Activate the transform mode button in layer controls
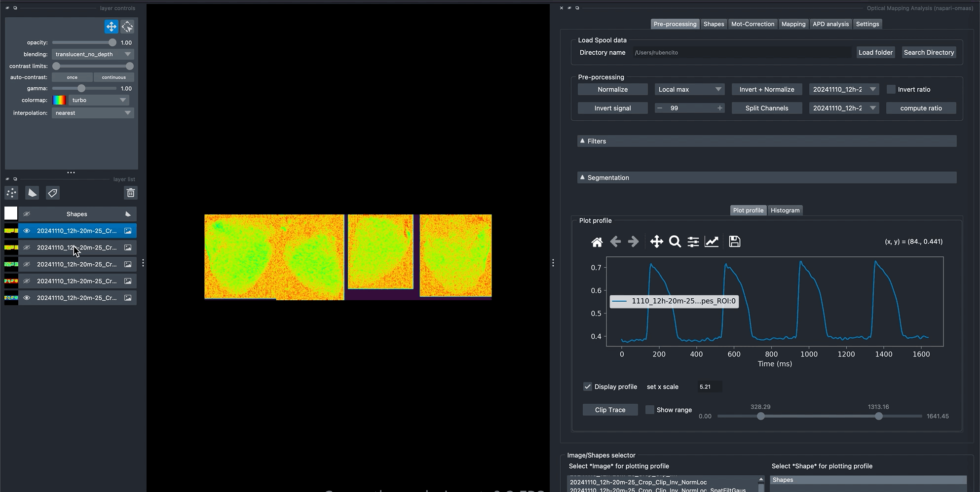The height and width of the screenshot is (492, 980). tap(127, 27)
